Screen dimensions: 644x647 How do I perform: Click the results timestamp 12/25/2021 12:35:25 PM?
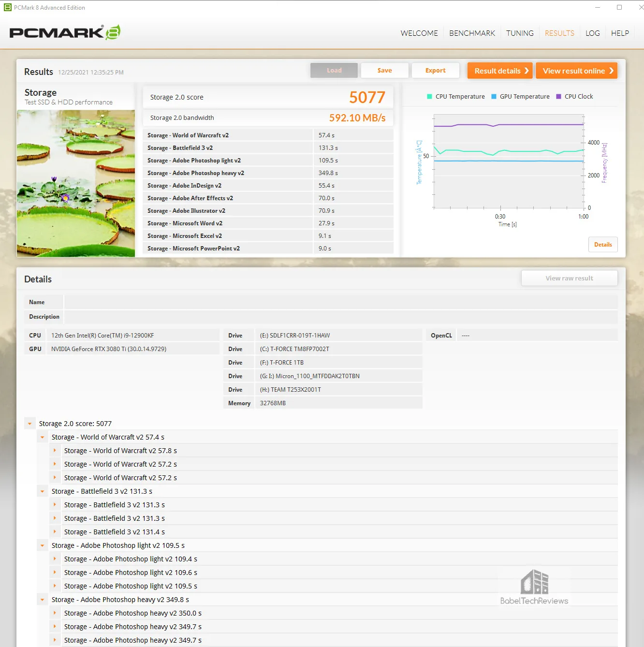pos(91,72)
